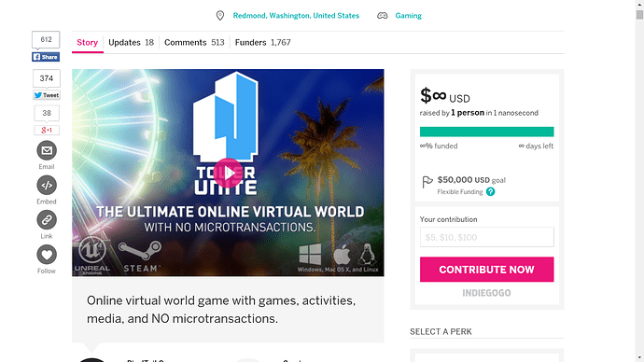The height and width of the screenshot is (362, 644).
Task: Click the Google +1 button
Action: [x=47, y=130]
